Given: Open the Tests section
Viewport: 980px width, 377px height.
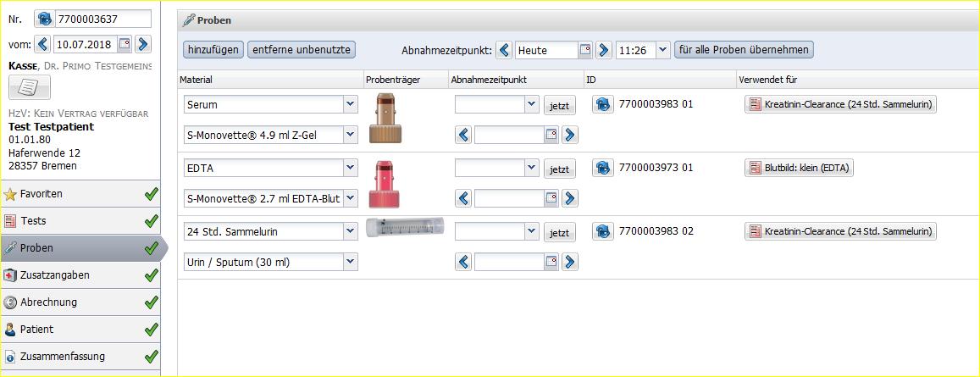Looking at the screenshot, I should (80, 221).
